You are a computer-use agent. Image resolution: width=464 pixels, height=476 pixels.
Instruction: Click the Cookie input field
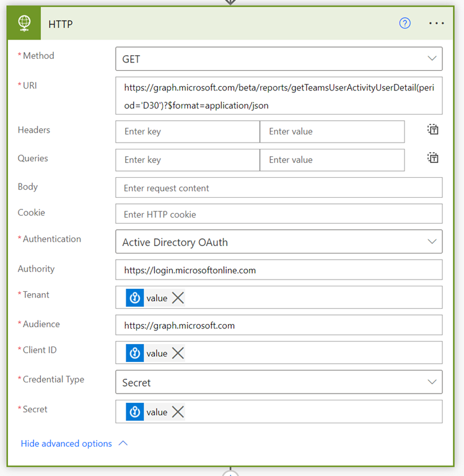[x=279, y=214]
